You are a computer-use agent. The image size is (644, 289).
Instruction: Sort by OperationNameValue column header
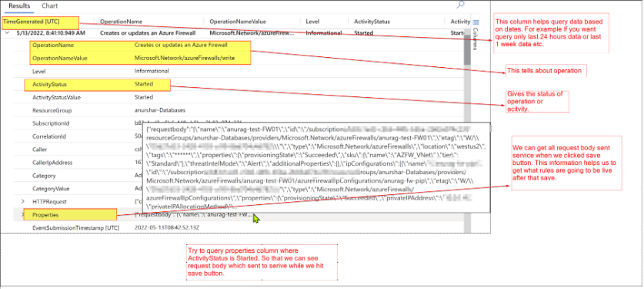tap(238, 22)
